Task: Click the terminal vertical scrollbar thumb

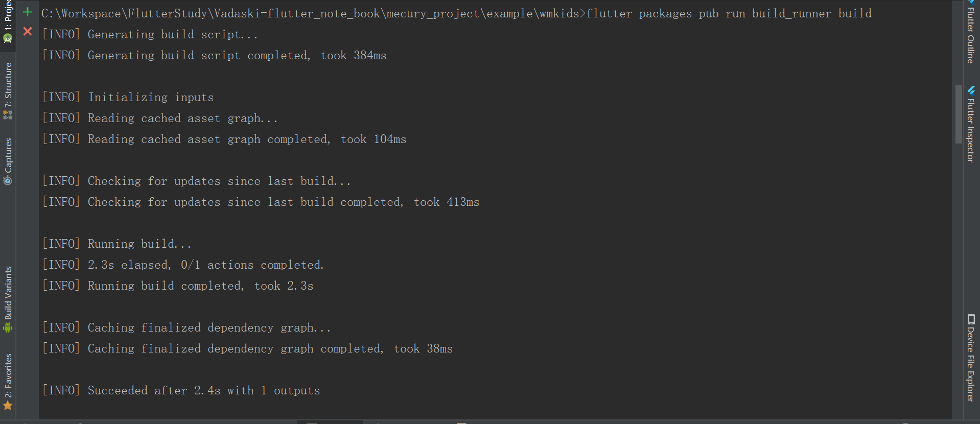Action: [959, 114]
